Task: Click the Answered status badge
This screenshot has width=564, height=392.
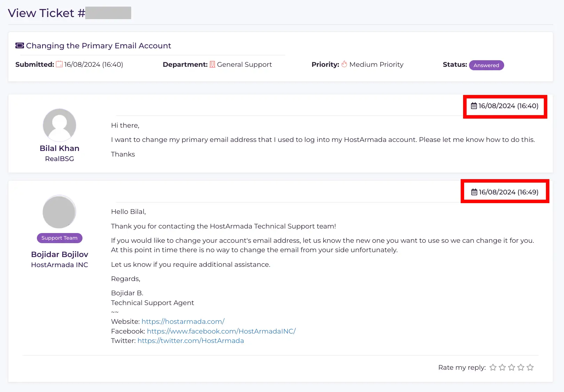Action: [486, 65]
